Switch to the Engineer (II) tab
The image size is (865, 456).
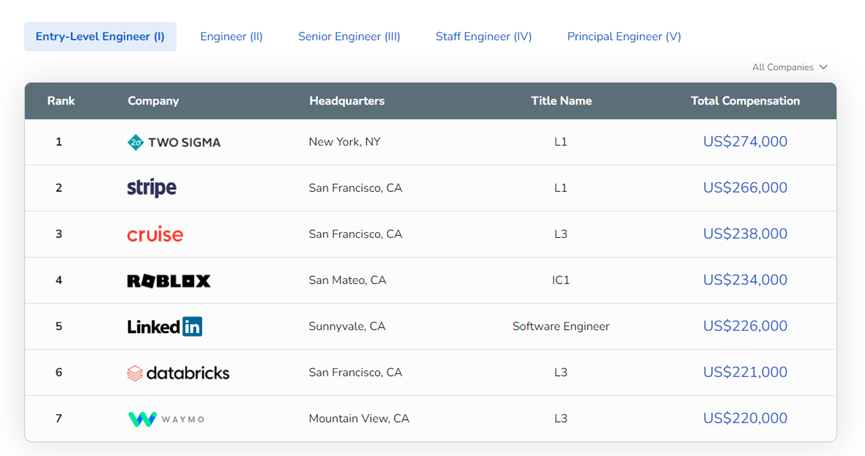pyautogui.click(x=231, y=37)
